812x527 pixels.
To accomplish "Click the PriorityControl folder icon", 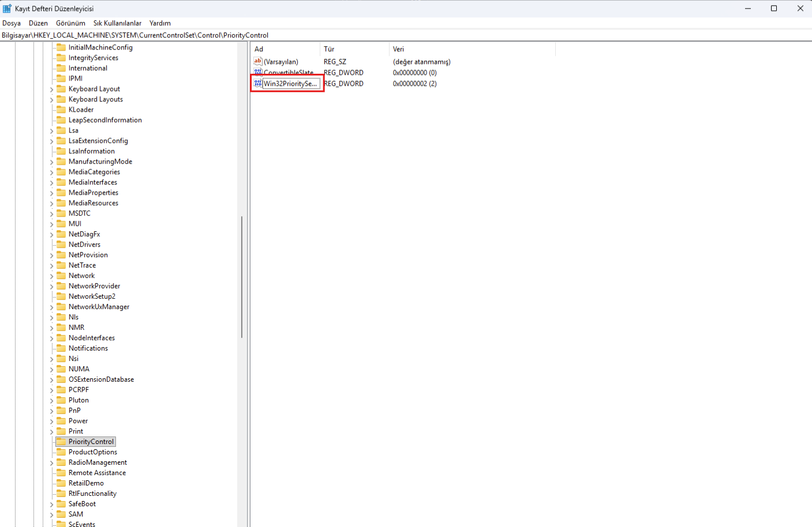I will pyautogui.click(x=61, y=442).
